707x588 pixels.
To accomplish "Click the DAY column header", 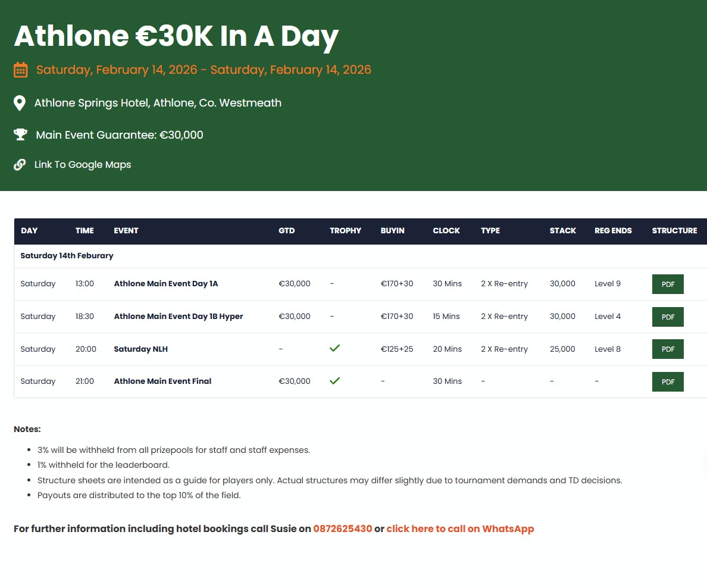I will (29, 231).
